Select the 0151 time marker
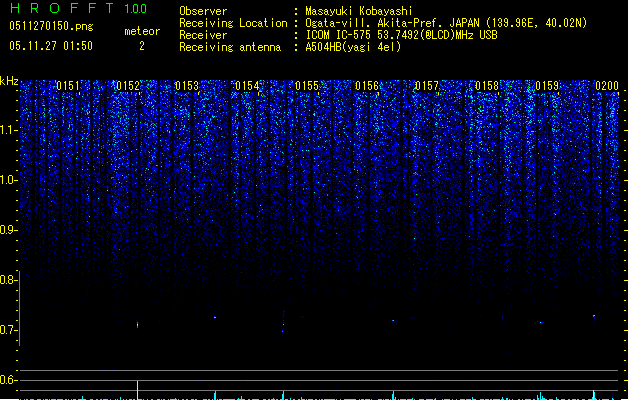 pyautogui.click(x=68, y=86)
